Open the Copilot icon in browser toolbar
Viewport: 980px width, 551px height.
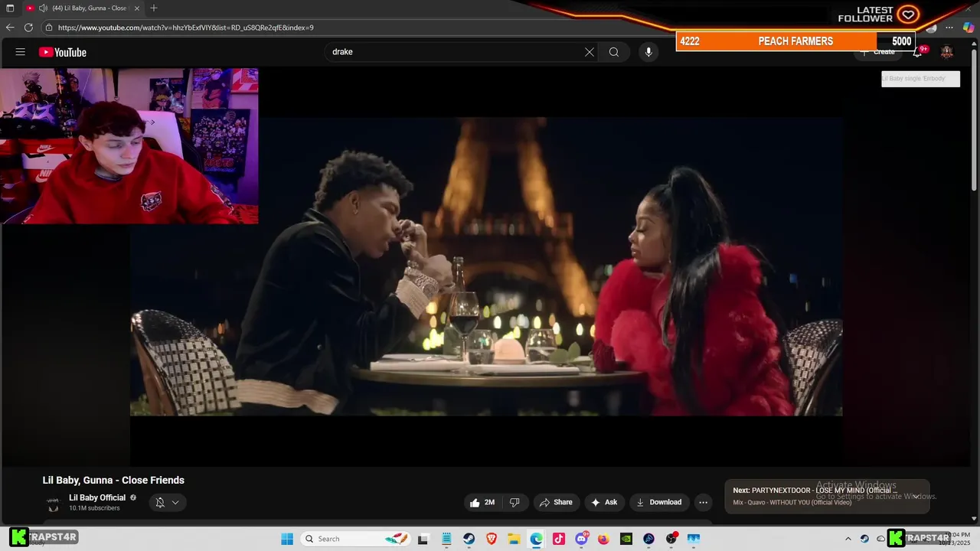tap(969, 28)
